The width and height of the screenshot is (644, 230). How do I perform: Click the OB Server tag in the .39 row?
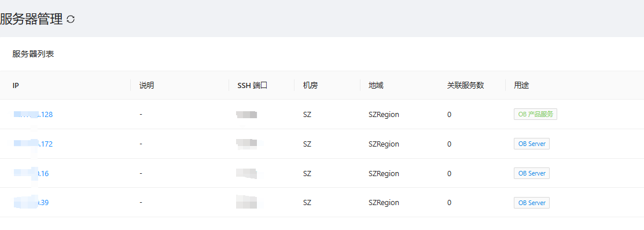point(532,203)
